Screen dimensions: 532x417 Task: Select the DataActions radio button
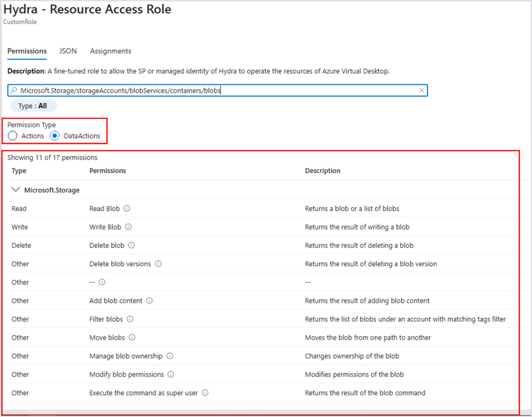tap(55, 136)
